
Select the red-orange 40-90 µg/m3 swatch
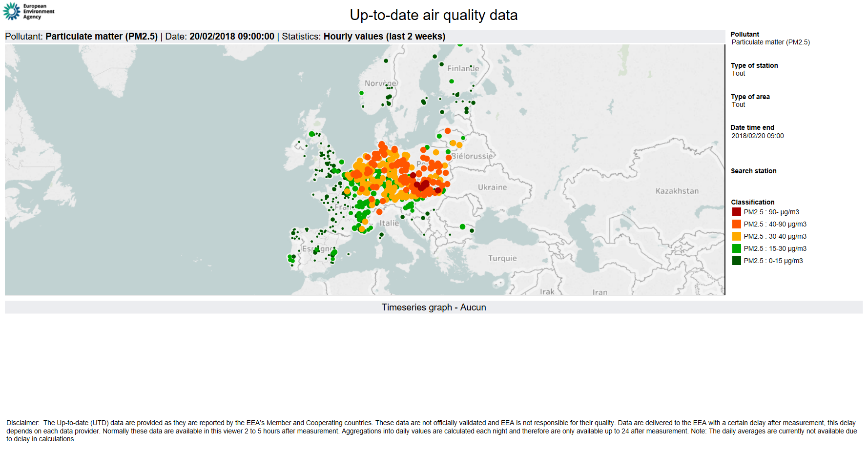[736, 224]
